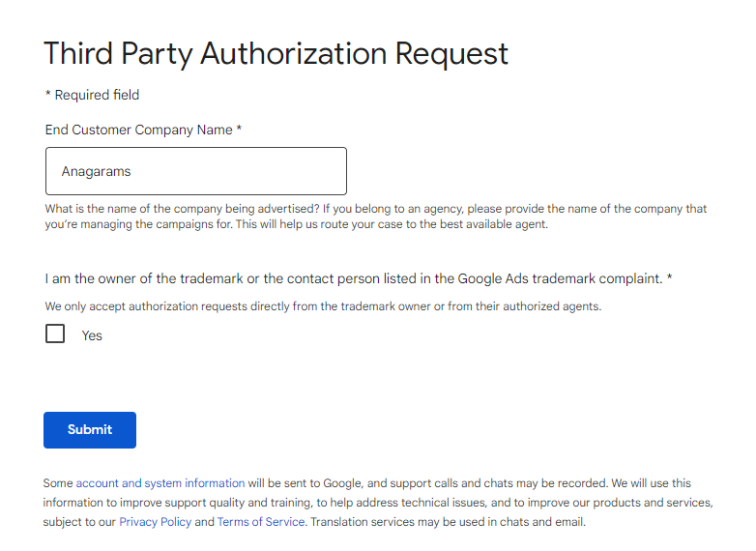This screenshot has height=551, width=756.
Task: Open the "account and system information" link
Action: coord(160,482)
